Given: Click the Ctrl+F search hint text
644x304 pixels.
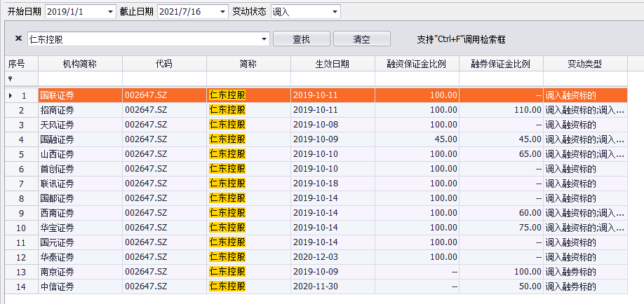Looking at the screenshot, I should [461, 39].
